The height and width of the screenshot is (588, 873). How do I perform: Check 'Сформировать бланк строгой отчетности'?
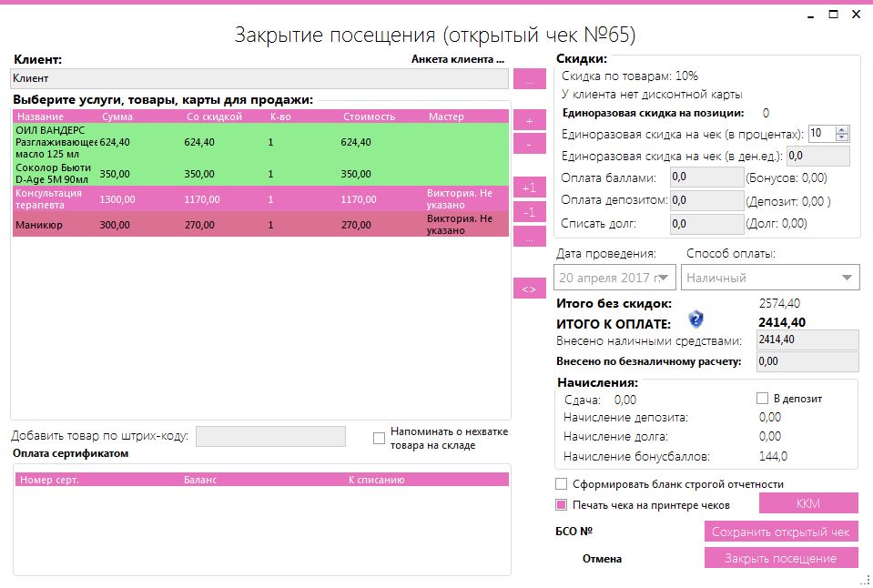click(561, 484)
